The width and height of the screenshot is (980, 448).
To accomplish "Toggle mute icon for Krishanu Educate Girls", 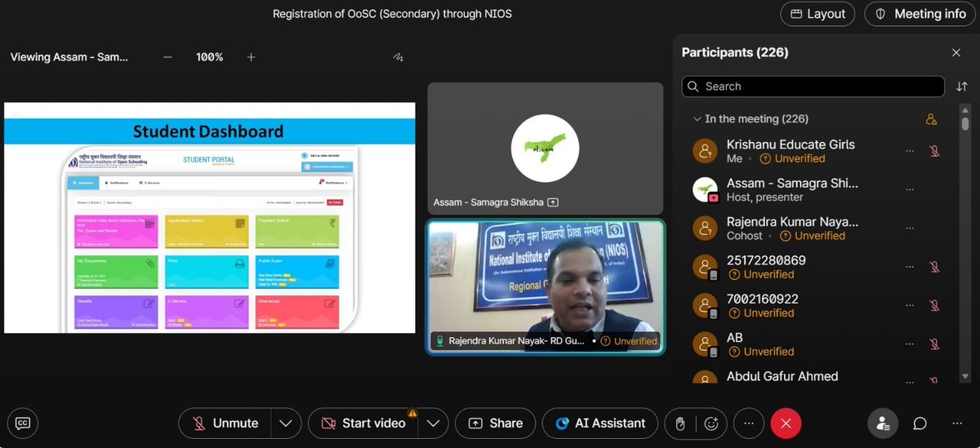I will 935,151.
